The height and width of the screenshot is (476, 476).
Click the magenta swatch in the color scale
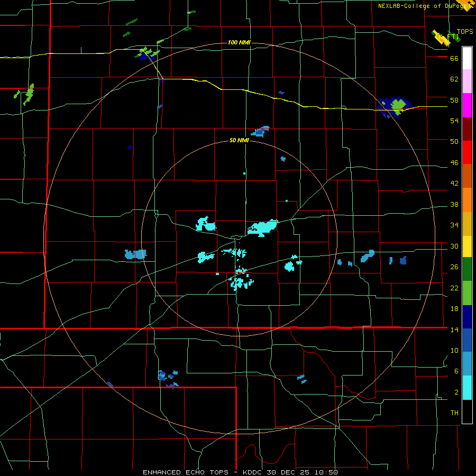(467, 105)
